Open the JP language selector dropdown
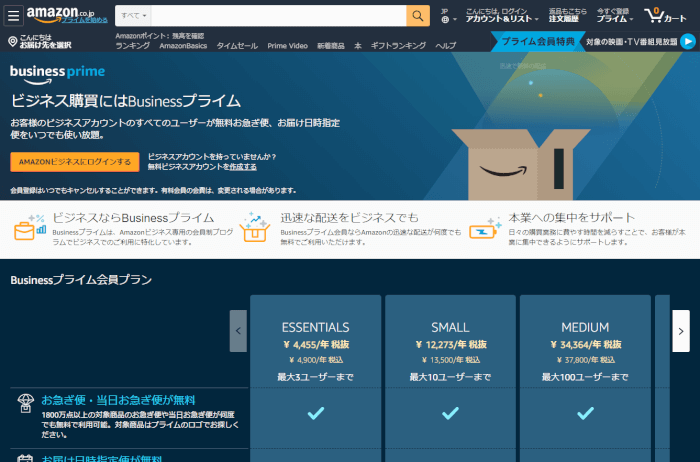The height and width of the screenshot is (462, 700). 445,15
